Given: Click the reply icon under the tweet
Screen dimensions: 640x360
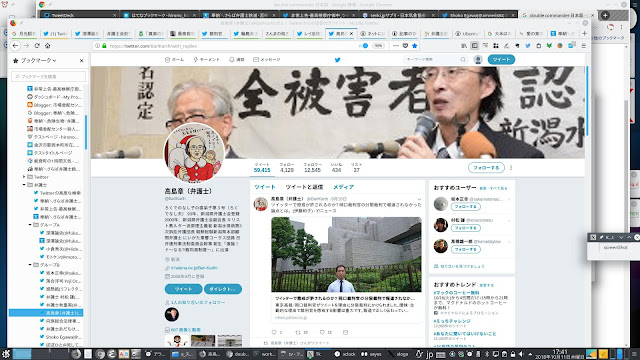Looking at the screenshot, I should (274, 332).
